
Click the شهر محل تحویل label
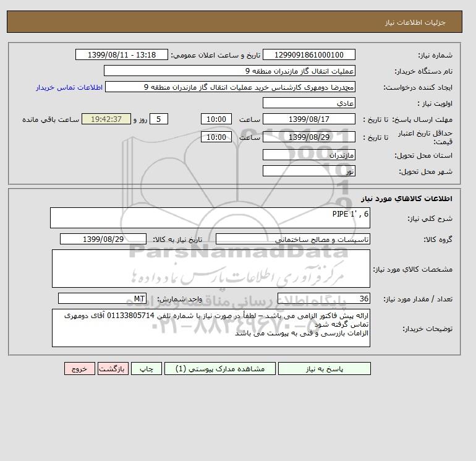click(x=425, y=171)
